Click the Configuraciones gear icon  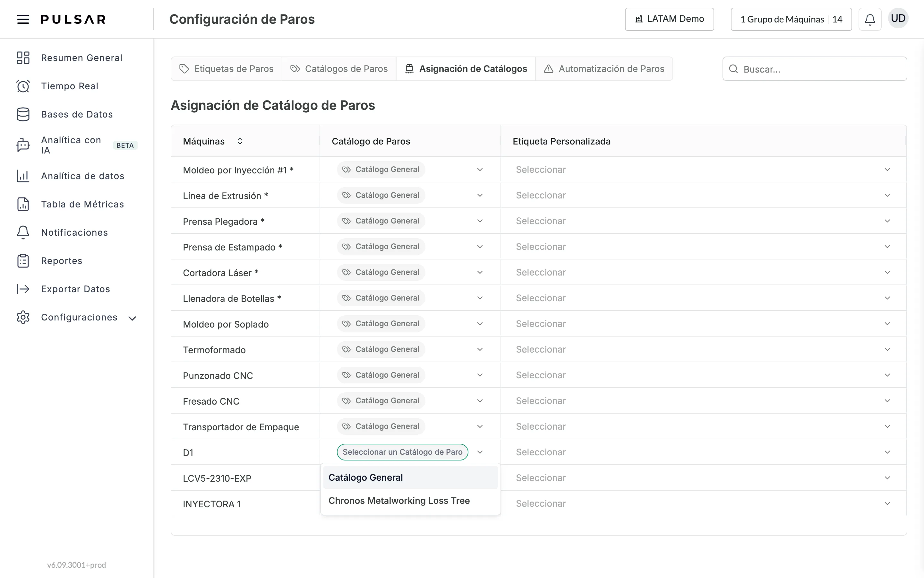[23, 317]
